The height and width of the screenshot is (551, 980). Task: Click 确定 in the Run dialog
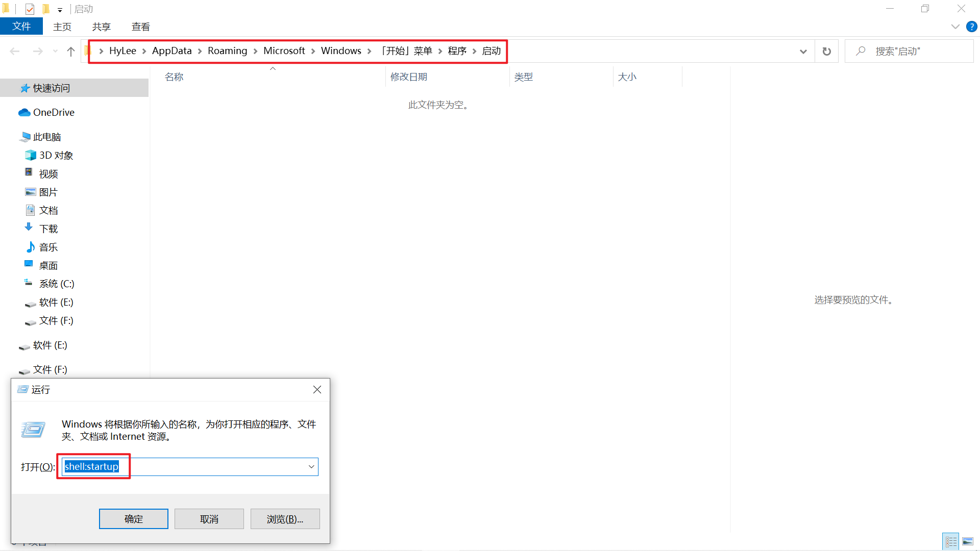[134, 519]
